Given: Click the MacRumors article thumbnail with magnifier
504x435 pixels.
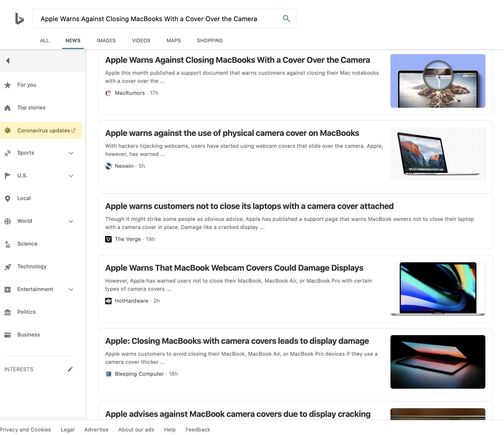Looking at the screenshot, I should [x=438, y=81].
